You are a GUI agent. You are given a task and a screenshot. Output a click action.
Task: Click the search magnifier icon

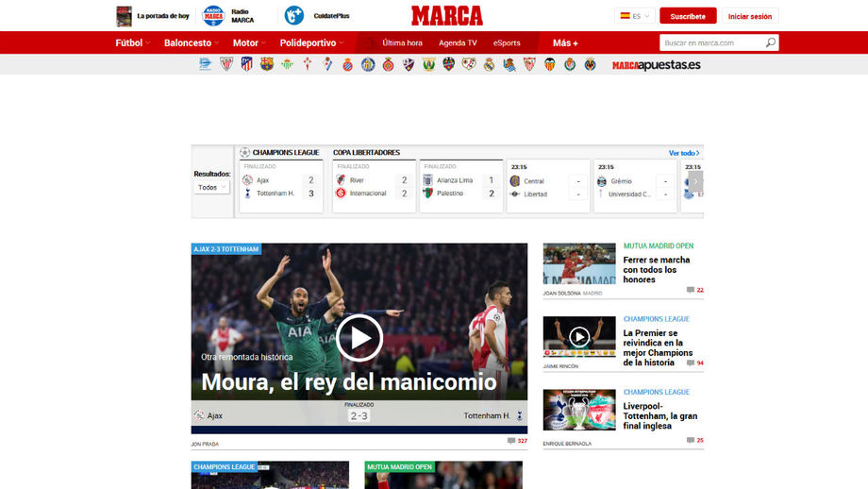(x=770, y=42)
